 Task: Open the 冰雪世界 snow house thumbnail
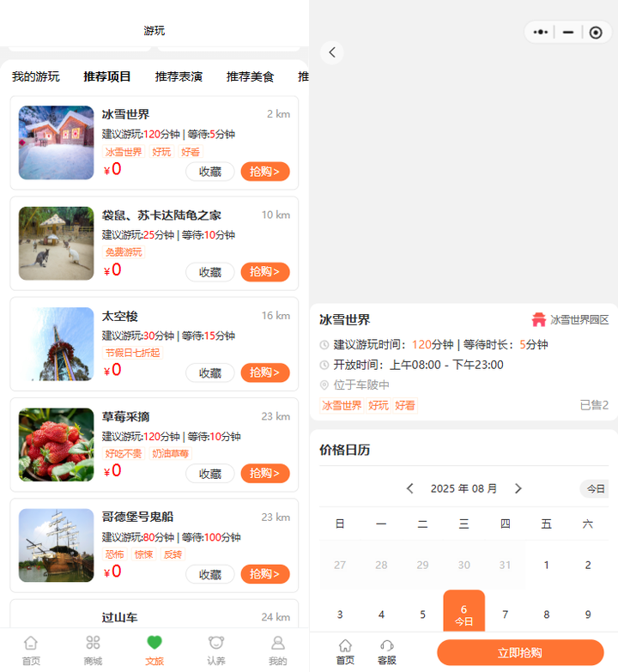pos(56,142)
